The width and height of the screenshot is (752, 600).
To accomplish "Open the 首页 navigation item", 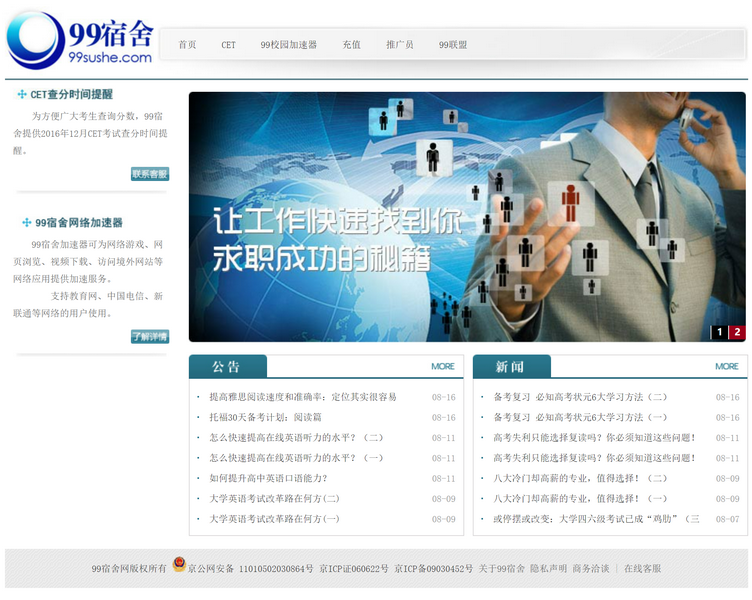I will coord(187,45).
